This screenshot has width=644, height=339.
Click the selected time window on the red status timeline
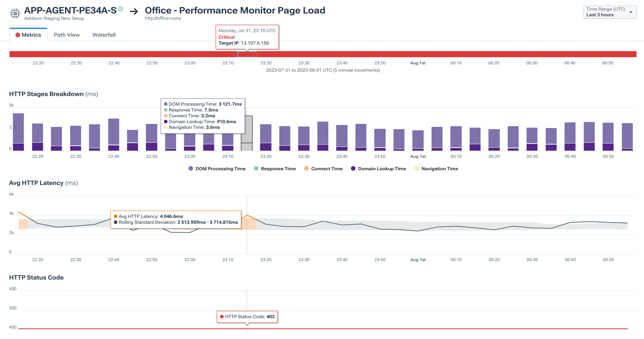click(247, 54)
